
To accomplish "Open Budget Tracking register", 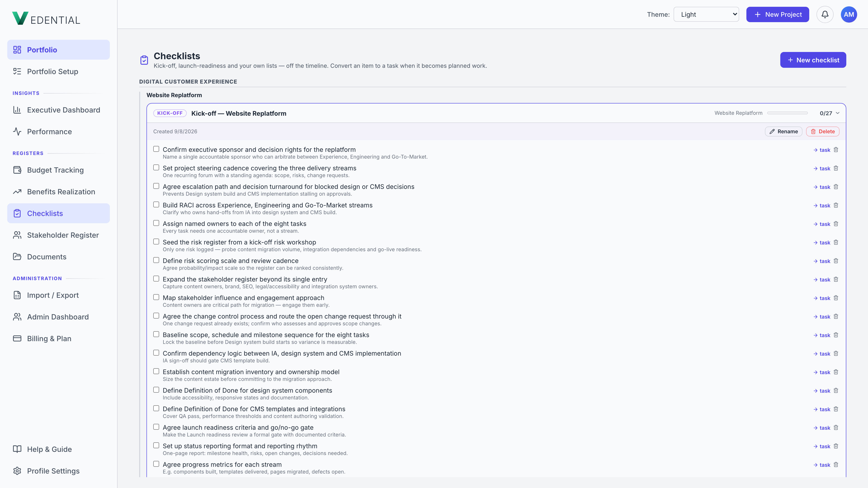I will pos(59,170).
